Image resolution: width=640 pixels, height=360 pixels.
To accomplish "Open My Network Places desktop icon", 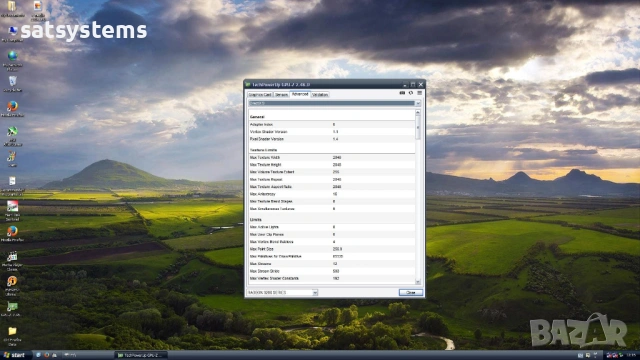I will [12, 60].
